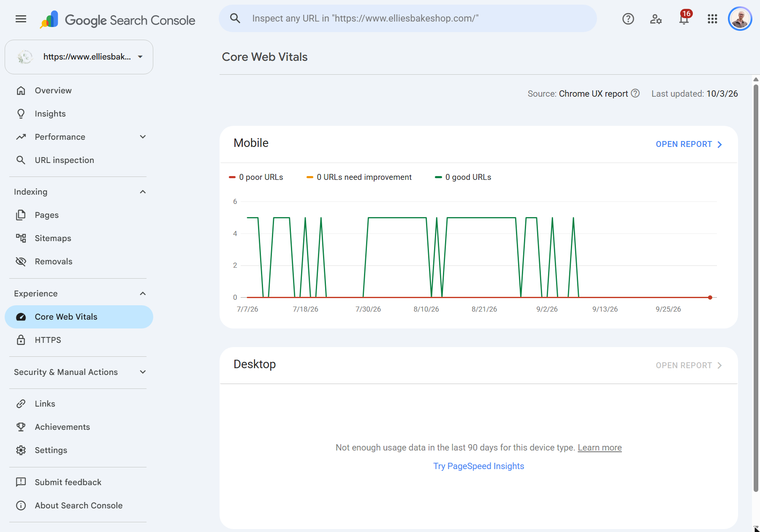Open the account profile avatar

click(740, 19)
